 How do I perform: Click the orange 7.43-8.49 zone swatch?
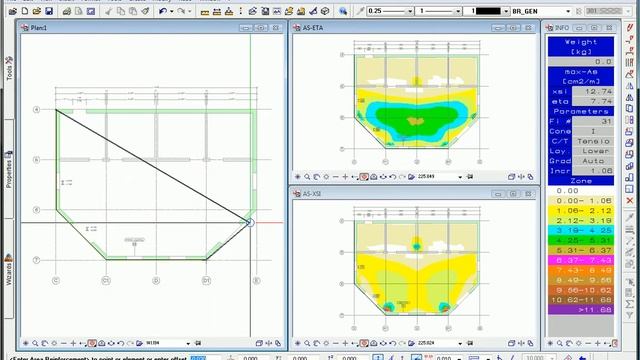581,270
